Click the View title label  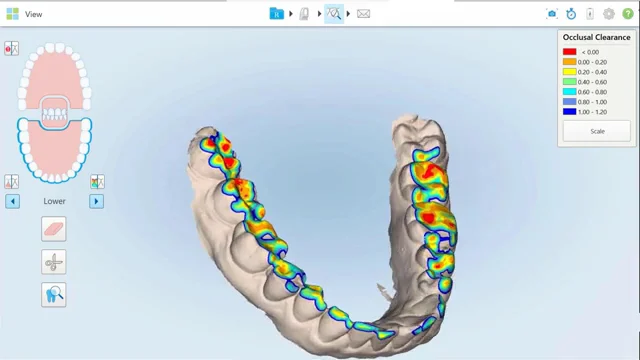pyautogui.click(x=33, y=14)
